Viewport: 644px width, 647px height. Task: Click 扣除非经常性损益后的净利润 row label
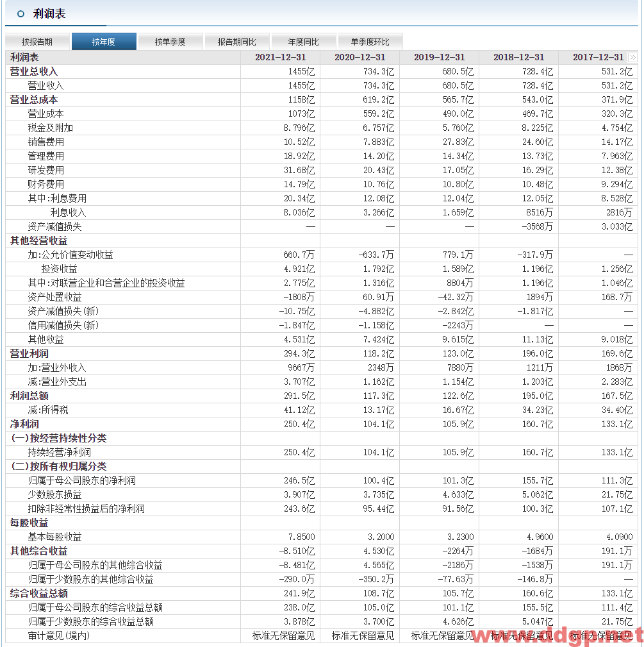pos(86,508)
